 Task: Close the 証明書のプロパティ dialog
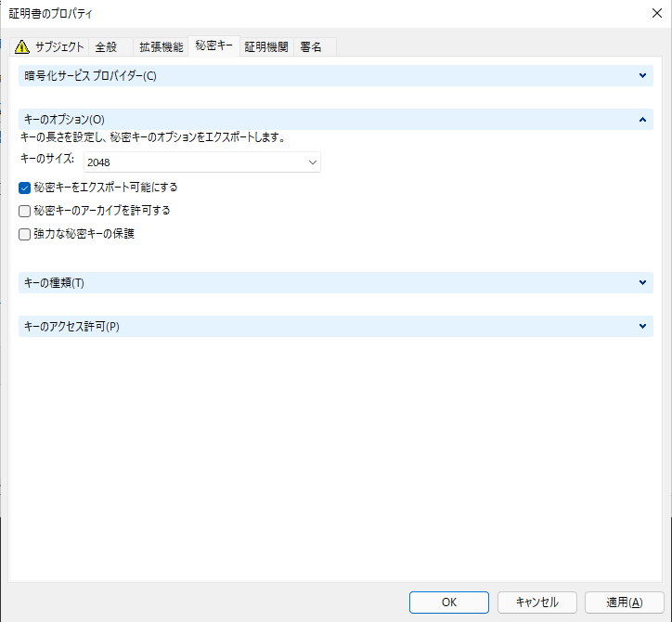coord(656,13)
